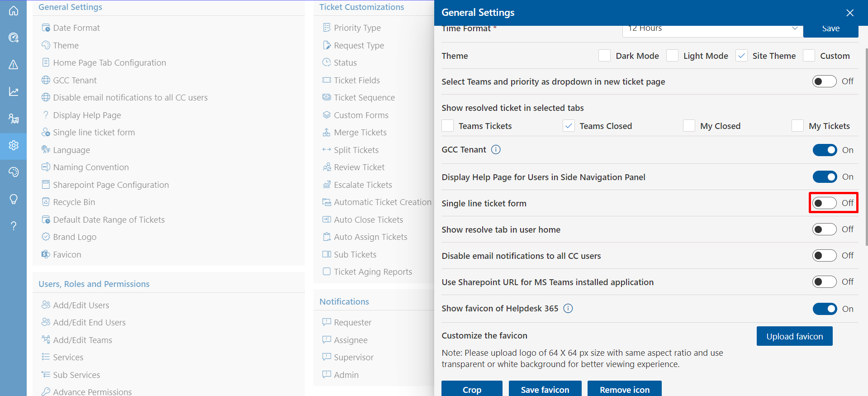This screenshot has height=396, width=868.
Task: Toggle Disable email notifications to all CC users
Action: (x=824, y=256)
